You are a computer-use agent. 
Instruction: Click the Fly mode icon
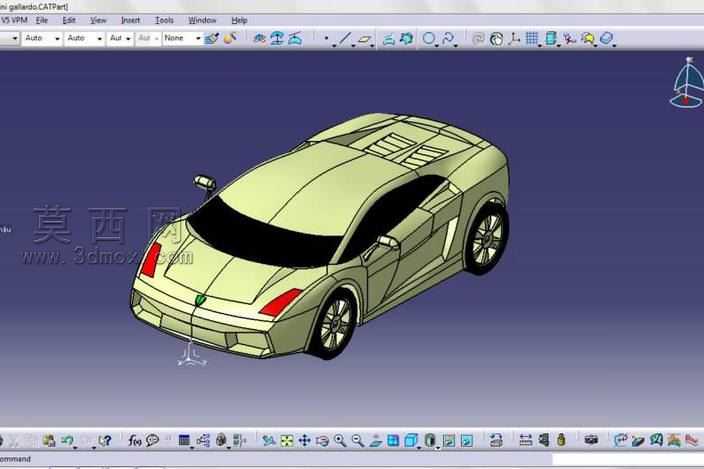268,441
